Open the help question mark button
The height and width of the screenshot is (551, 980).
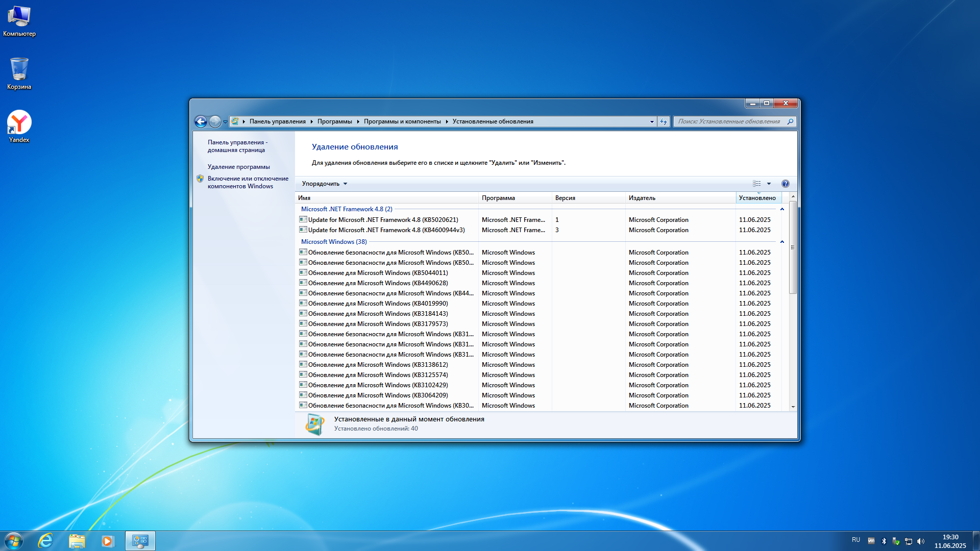tap(786, 184)
